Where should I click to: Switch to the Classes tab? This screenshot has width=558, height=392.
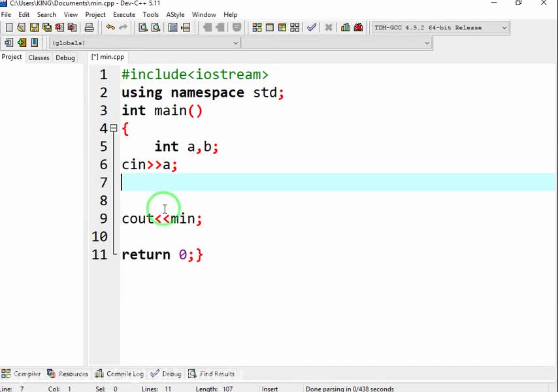[39, 57]
